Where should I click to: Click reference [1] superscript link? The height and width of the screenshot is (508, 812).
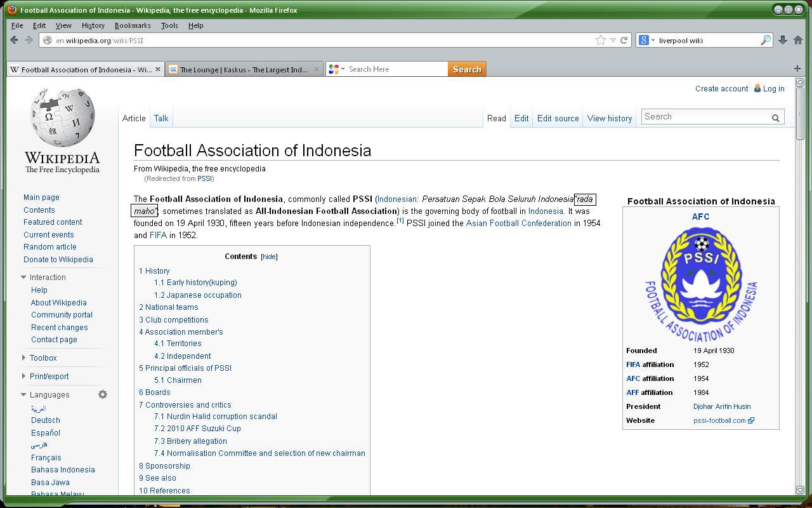tap(400, 221)
